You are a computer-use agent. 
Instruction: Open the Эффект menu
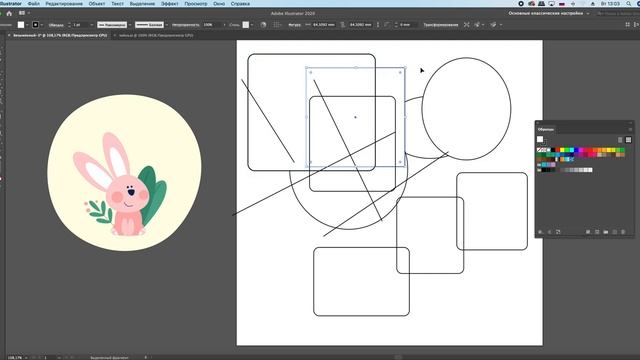169,4
